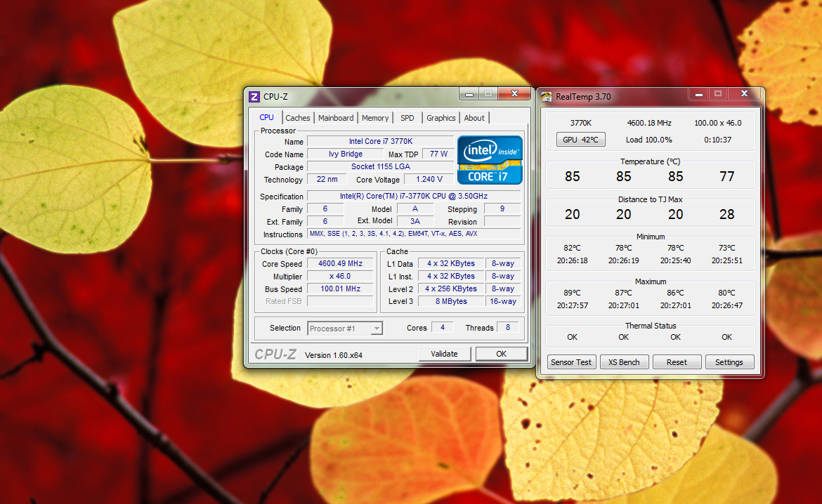
Task: Click the 3770K processor label in RealTemp
Action: click(x=581, y=123)
